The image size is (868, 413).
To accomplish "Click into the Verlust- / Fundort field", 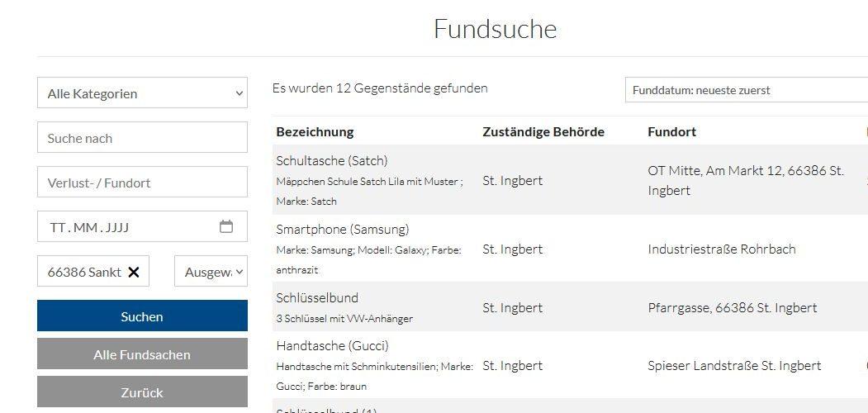I will (142, 183).
